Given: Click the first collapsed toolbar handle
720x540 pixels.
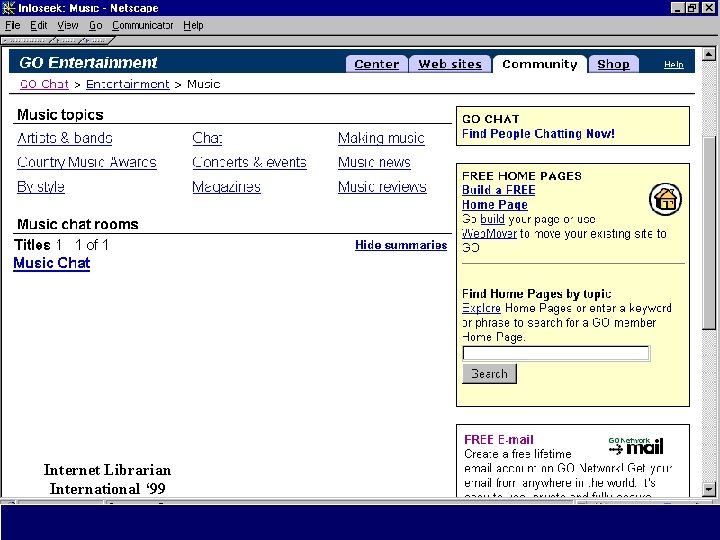Looking at the screenshot, I should (x=28, y=41).
